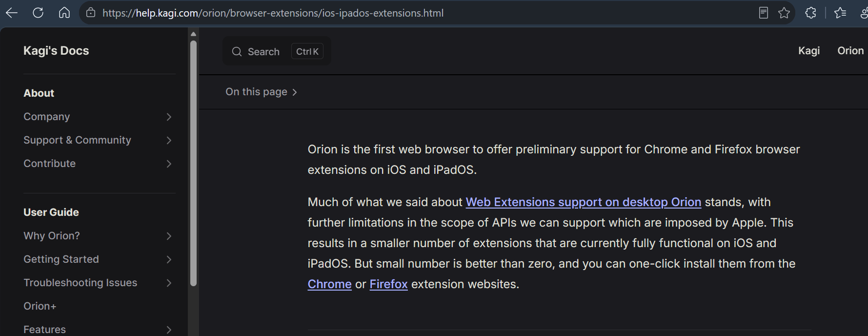
Task: Click the sidebar scrollbar up arrow
Action: pyautogui.click(x=193, y=34)
